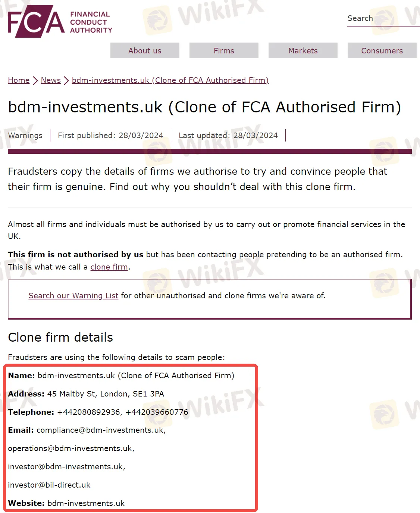Open the 'Search our Warning List' link
This screenshot has width=420, height=513.
[73, 296]
